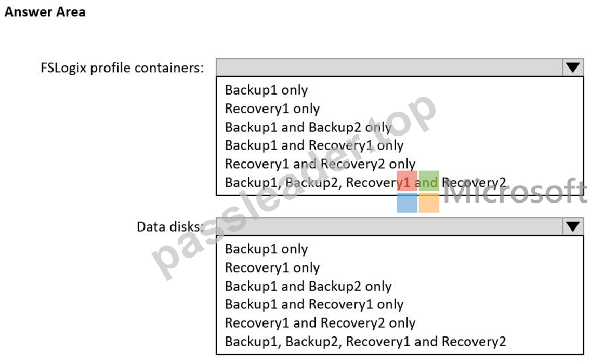The height and width of the screenshot is (364, 591).
Task: Open the FSLogix profile containers dropdown arrow
Action: coord(573,68)
